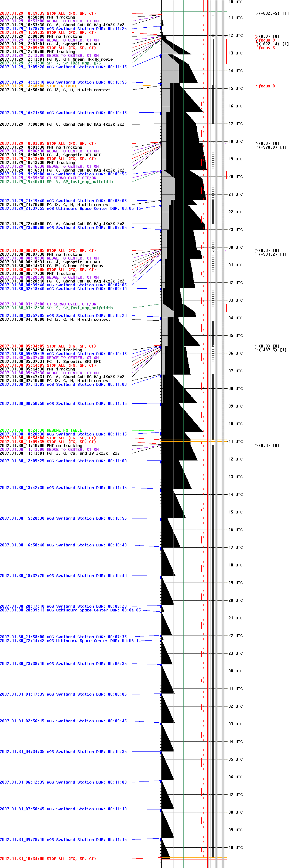Select the green RESUME FG TABLE entry
Image resolution: width=294 pixels, height=868 pixels.
[41, 430]
